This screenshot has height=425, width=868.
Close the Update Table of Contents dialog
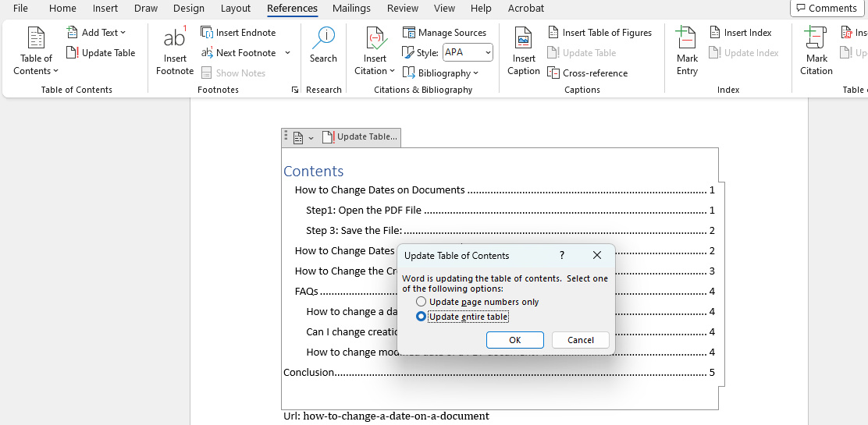tap(596, 256)
